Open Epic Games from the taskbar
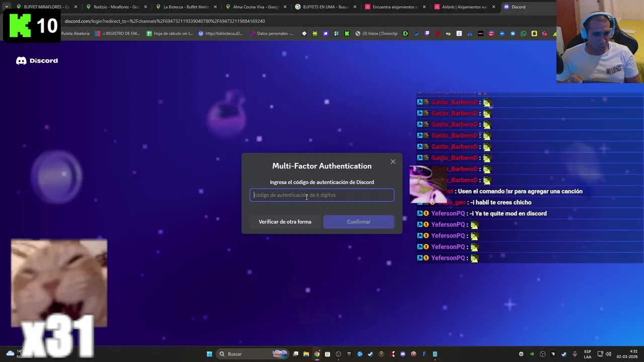The width and height of the screenshot is (644, 362). (349, 354)
